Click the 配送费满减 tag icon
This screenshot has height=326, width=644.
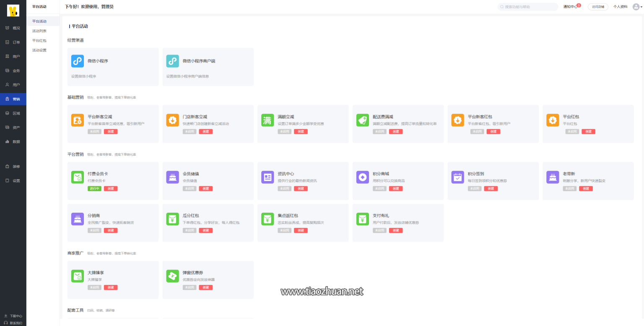coord(363,120)
